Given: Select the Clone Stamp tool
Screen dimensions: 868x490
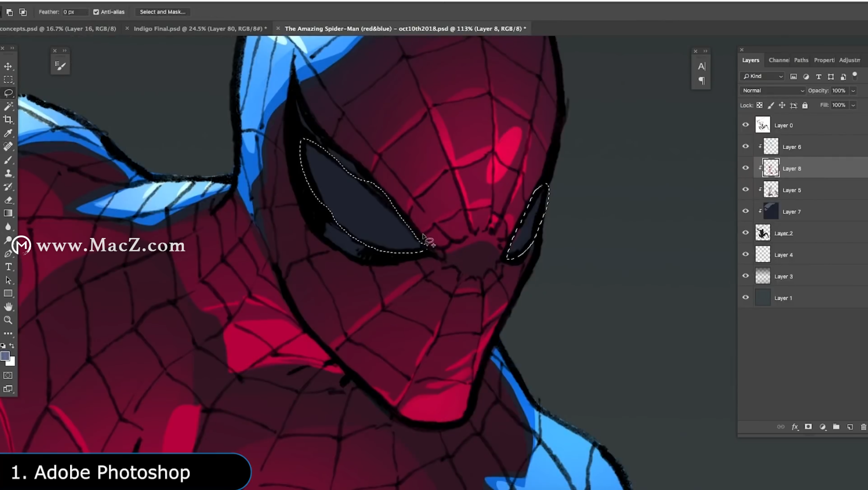Looking at the screenshot, I should click(x=8, y=173).
